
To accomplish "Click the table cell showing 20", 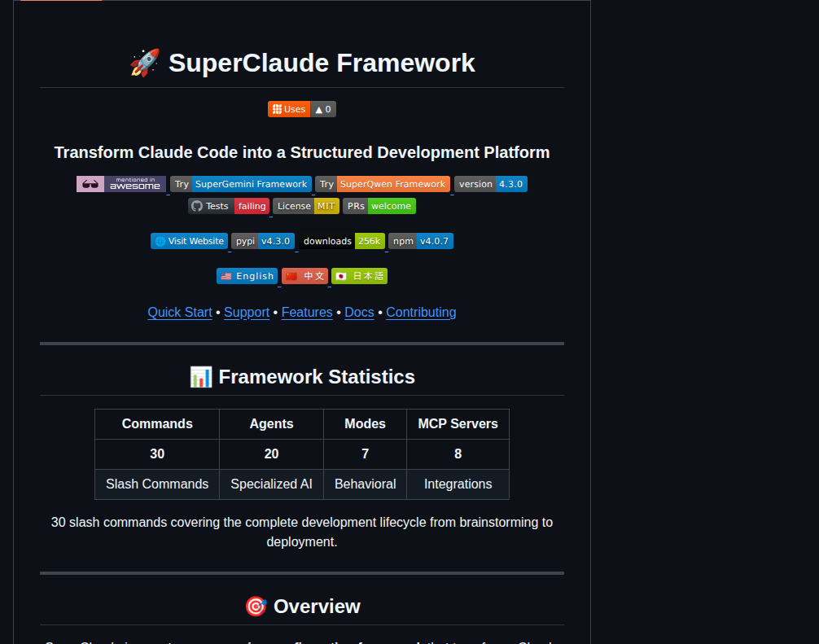I will (272, 453).
